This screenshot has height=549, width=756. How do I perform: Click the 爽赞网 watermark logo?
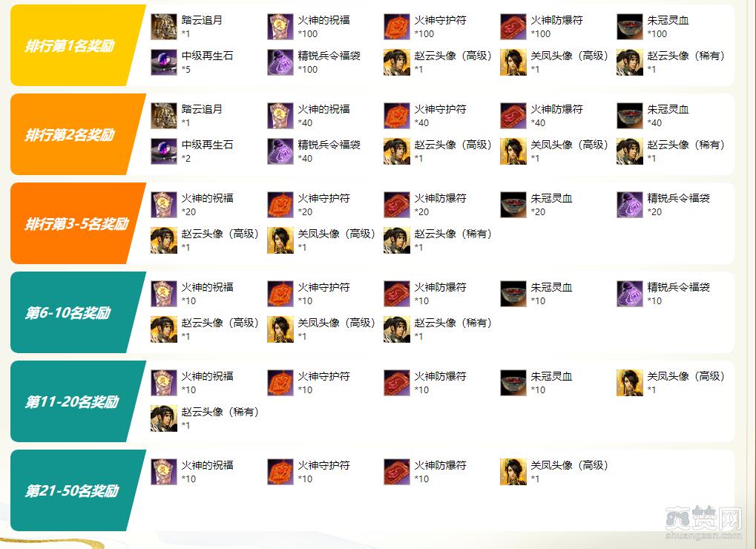(x=703, y=523)
